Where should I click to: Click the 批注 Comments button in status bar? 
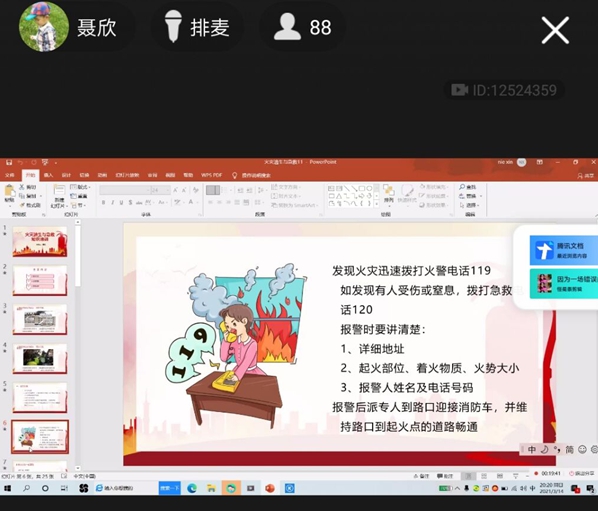click(x=445, y=476)
